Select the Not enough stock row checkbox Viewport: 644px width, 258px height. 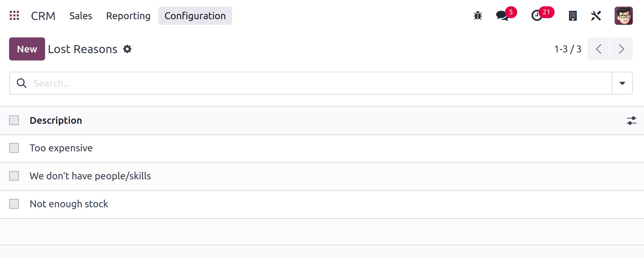pos(14,204)
